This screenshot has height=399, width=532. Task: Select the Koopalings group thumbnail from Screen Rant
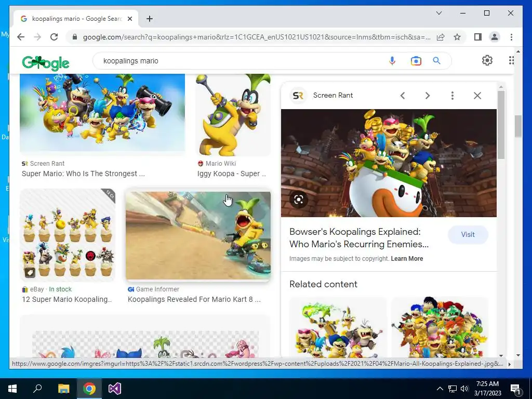pos(102,113)
